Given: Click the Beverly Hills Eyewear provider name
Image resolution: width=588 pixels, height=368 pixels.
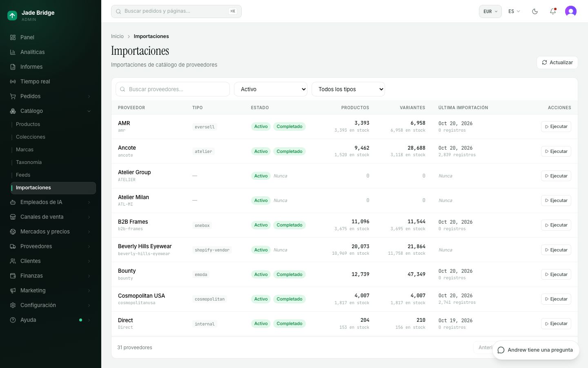Looking at the screenshot, I should pyautogui.click(x=145, y=246).
